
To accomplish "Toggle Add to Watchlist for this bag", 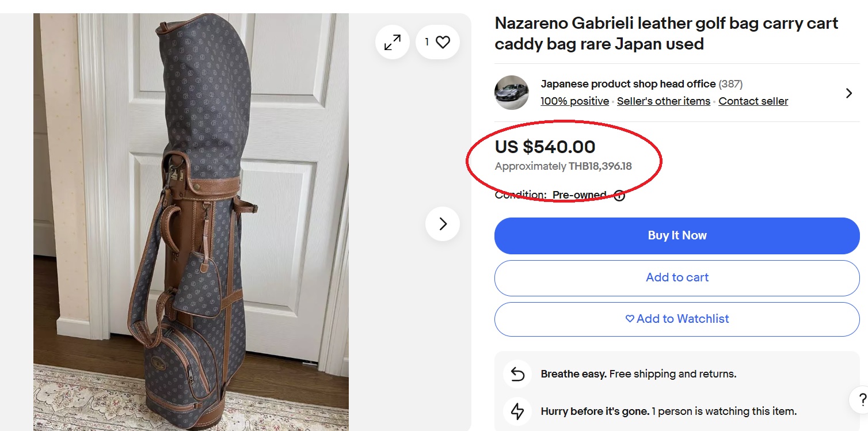I will pos(677,319).
